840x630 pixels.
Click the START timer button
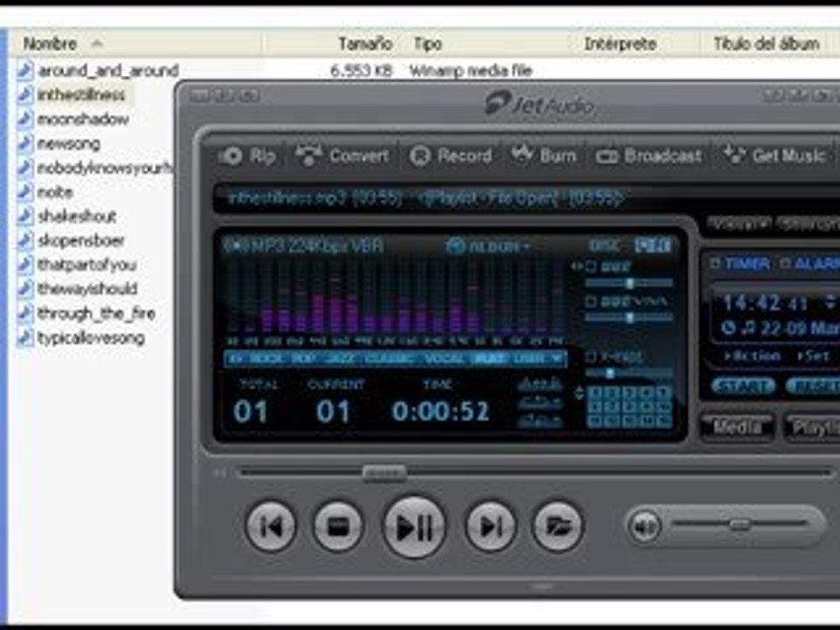pos(744,386)
